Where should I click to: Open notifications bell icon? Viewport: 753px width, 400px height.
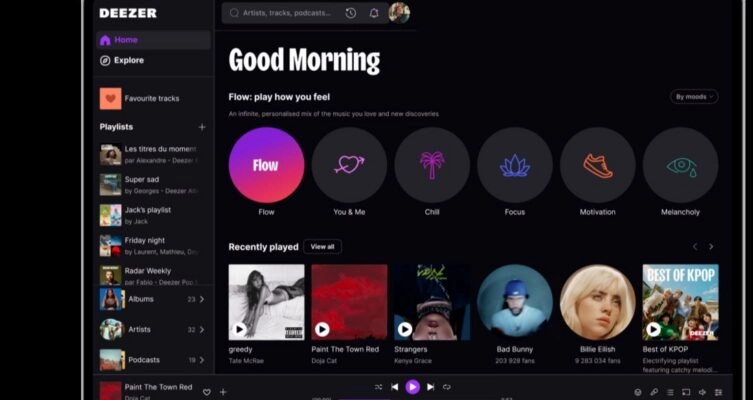[x=374, y=13]
